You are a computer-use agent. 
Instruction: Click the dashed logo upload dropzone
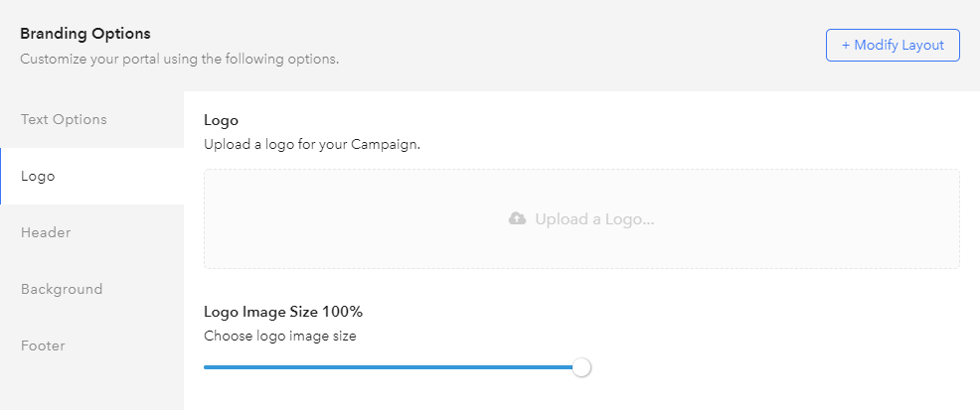(581, 219)
